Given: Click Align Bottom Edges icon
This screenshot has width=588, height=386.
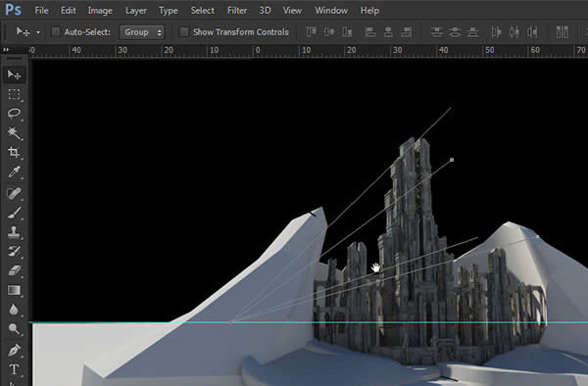Looking at the screenshot, I should tap(347, 32).
